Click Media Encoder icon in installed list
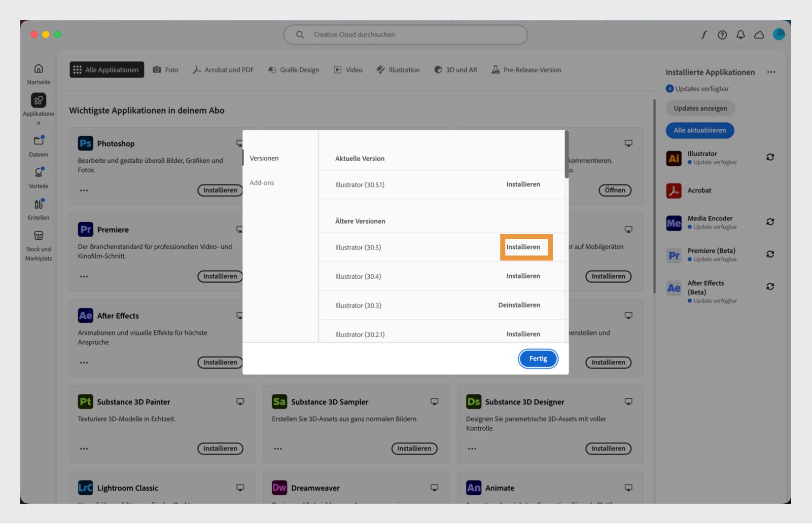This screenshot has height=524, width=812. [674, 223]
